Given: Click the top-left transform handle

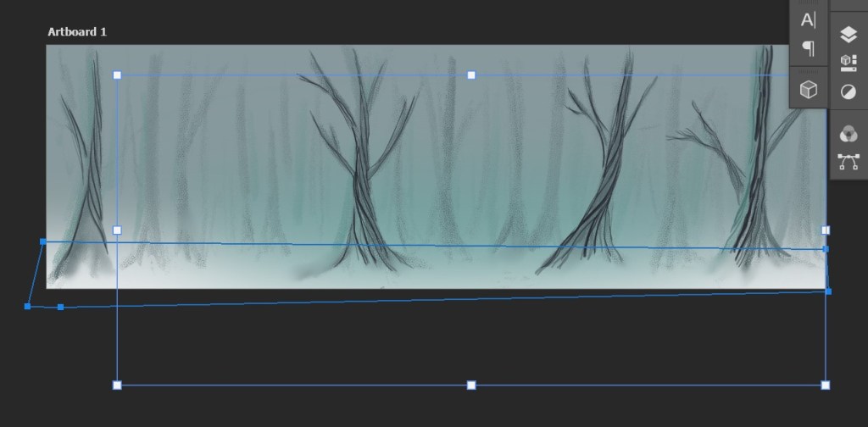Looking at the screenshot, I should click(x=117, y=75).
